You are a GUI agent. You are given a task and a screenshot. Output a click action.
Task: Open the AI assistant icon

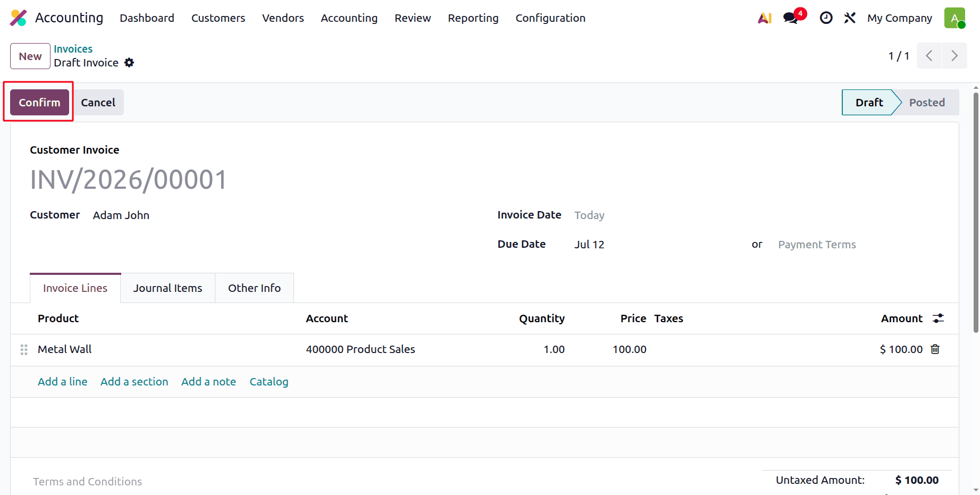pyautogui.click(x=765, y=18)
